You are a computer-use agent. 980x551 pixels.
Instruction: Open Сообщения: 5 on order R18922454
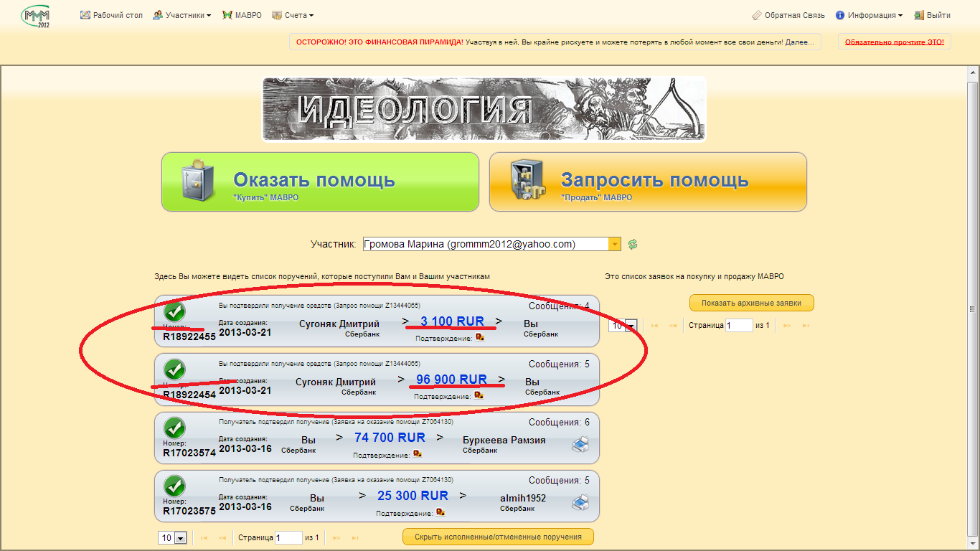coord(559,364)
